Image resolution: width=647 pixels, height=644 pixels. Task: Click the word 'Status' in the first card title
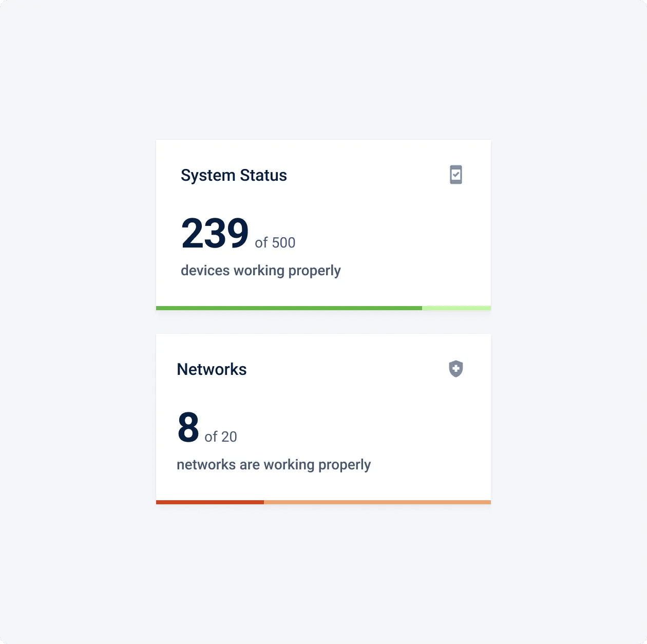click(263, 176)
